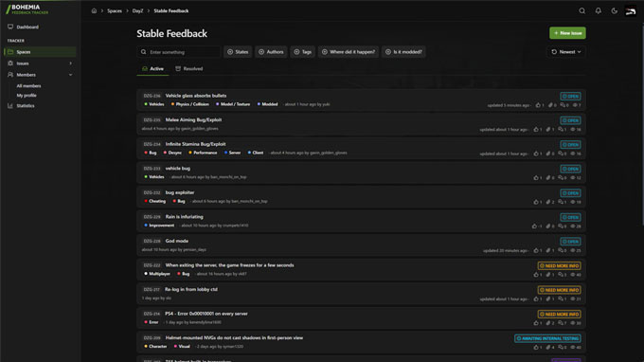The height and width of the screenshot is (362, 644).
Task: Click DayZ breadcrumb link
Action: point(137,11)
